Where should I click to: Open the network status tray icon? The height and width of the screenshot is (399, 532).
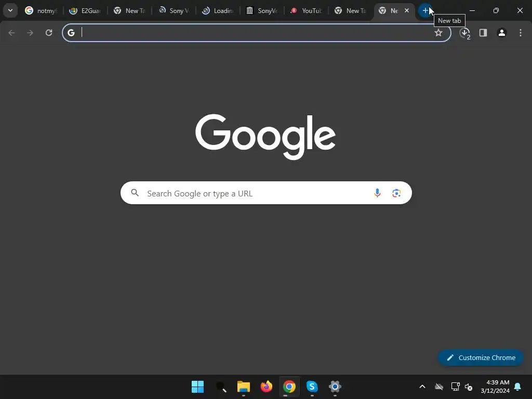click(x=455, y=387)
